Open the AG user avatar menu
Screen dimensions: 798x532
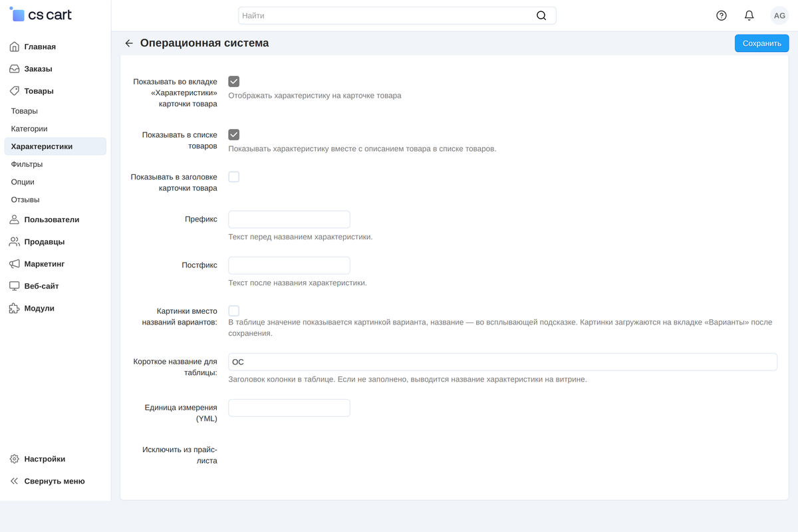[779, 15]
